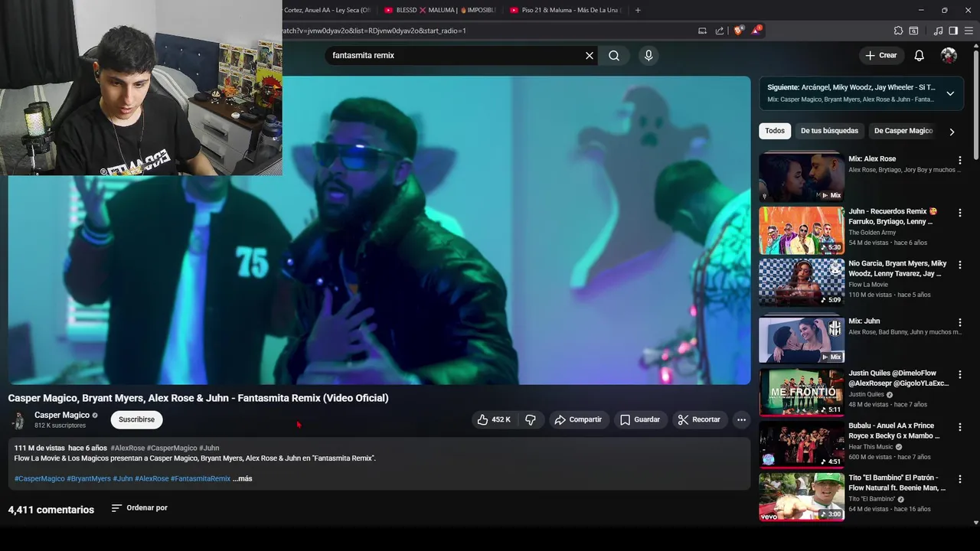
Task: Open Brave Rewards triangle icon
Action: pyautogui.click(x=756, y=31)
